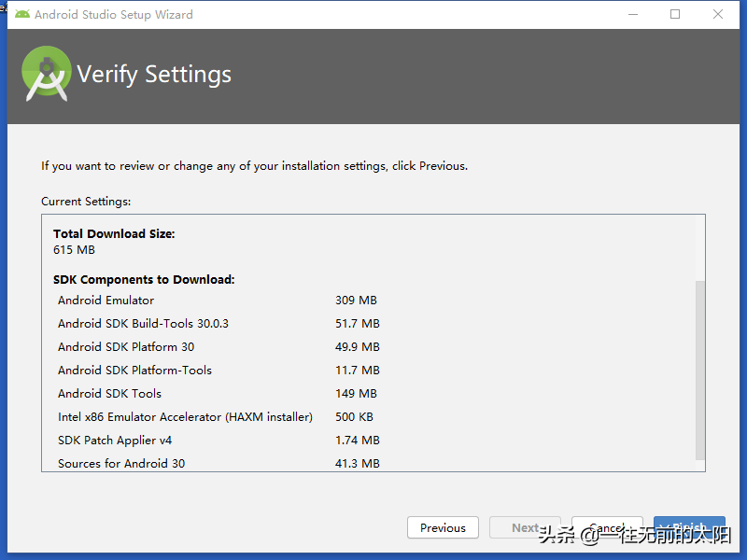The image size is (747, 560).
Task: Select the SDK Patch Applier v4 line
Action: click(x=115, y=441)
